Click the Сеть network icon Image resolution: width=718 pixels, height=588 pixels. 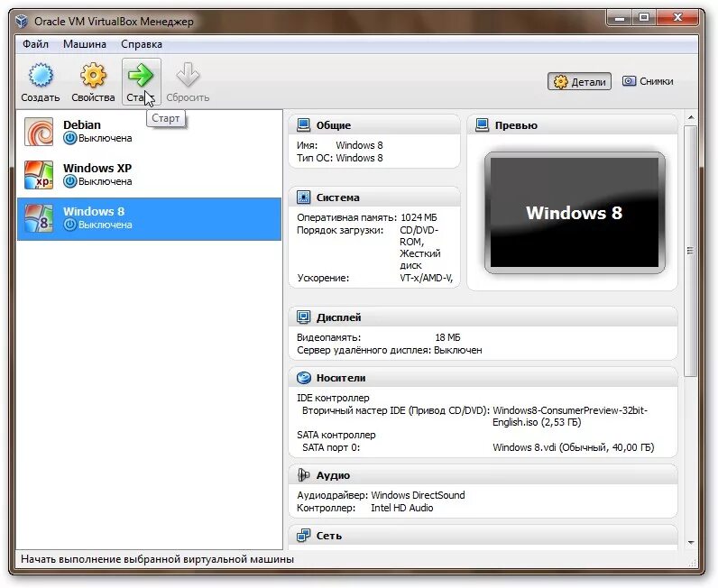coord(304,536)
